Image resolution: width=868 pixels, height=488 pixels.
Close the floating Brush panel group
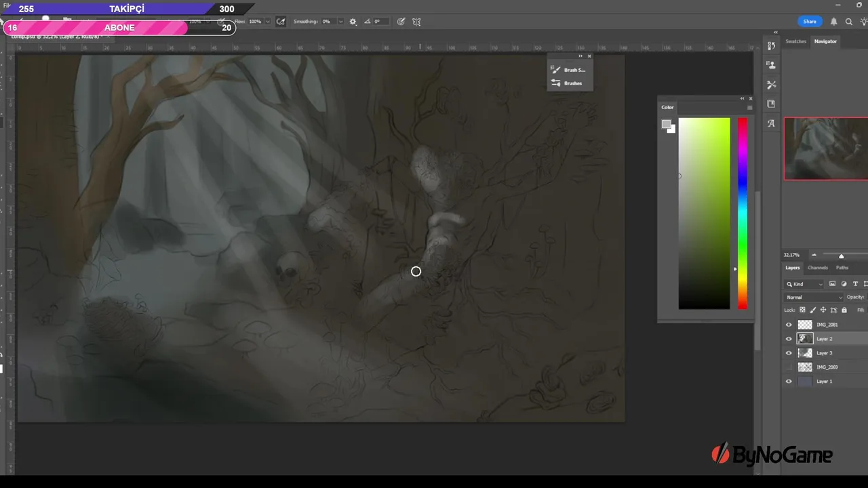pyautogui.click(x=589, y=56)
